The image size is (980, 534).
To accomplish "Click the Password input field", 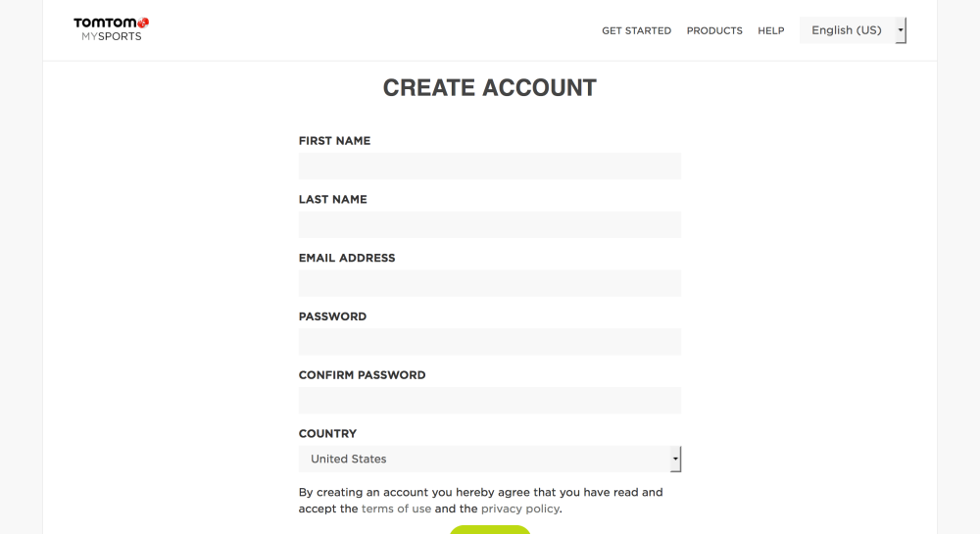I will pyautogui.click(x=489, y=342).
